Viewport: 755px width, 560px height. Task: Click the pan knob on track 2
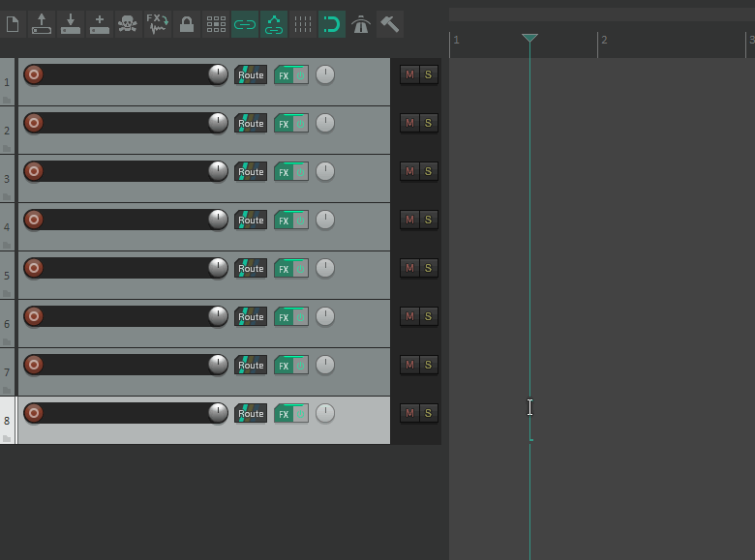click(x=325, y=123)
